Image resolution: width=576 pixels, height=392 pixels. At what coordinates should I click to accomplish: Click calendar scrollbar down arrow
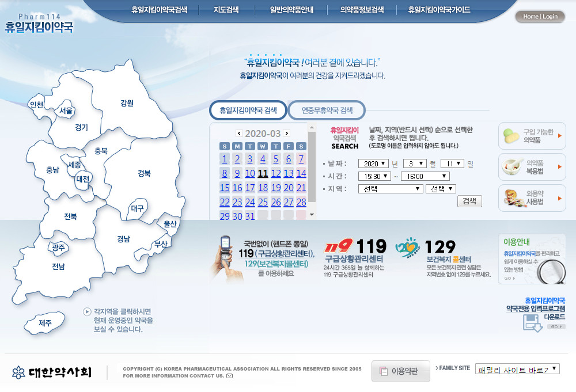coord(312,215)
